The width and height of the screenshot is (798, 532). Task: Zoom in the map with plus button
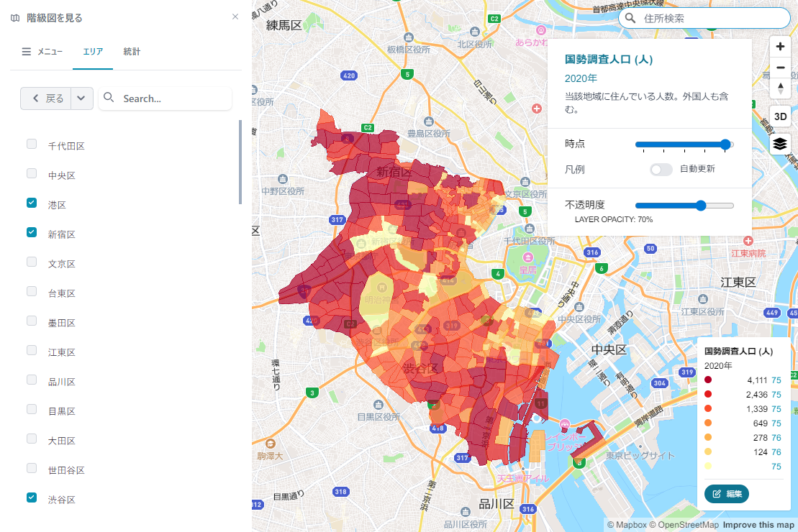[x=780, y=47]
